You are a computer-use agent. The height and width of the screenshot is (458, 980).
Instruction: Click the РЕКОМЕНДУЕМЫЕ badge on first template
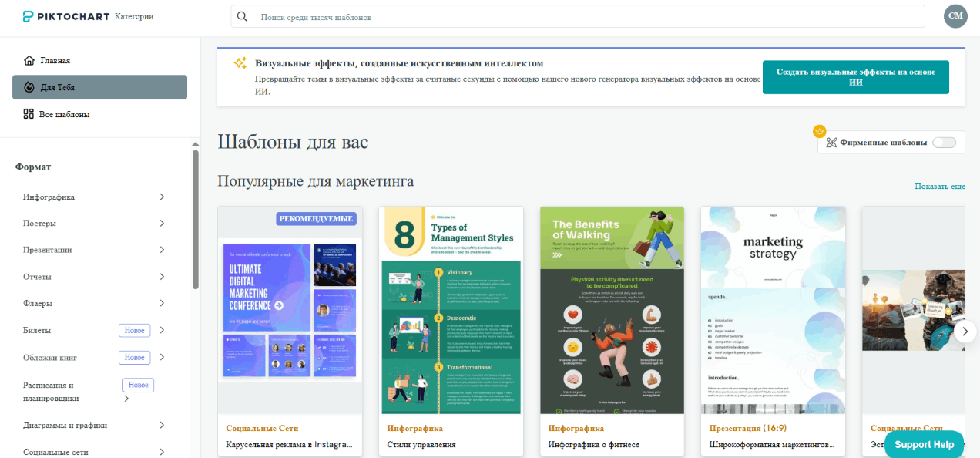(x=317, y=219)
